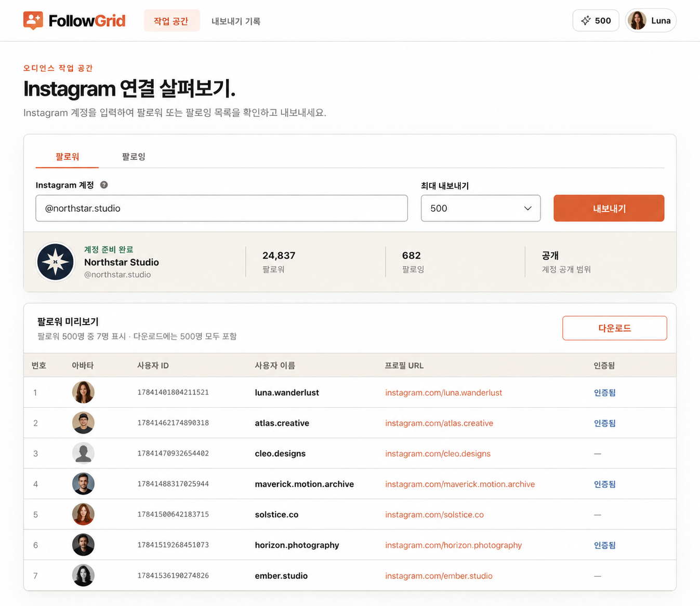
Task: Click the FollowGrid logo icon
Action: [33, 21]
